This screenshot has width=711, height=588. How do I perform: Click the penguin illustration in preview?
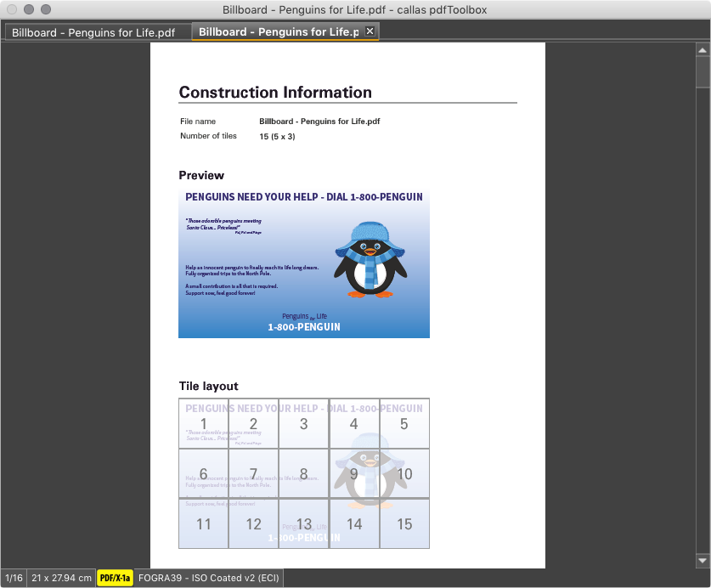370,259
